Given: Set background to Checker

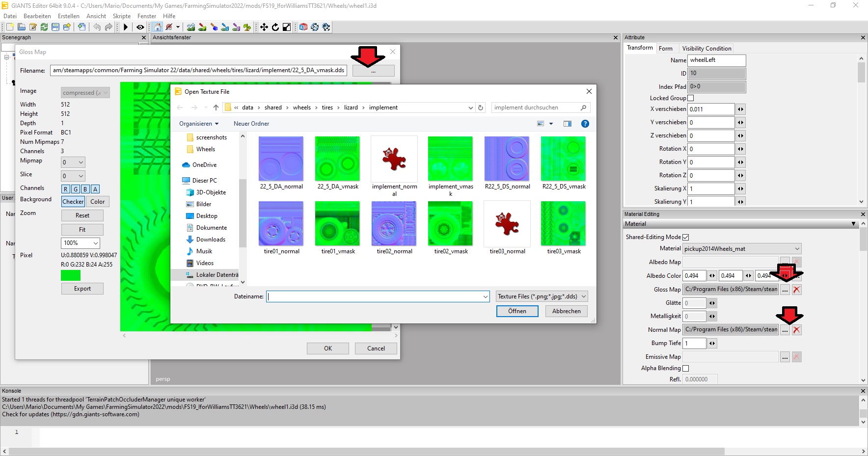Looking at the screenshot, I should pyautogui.click(x=73, y=202).
